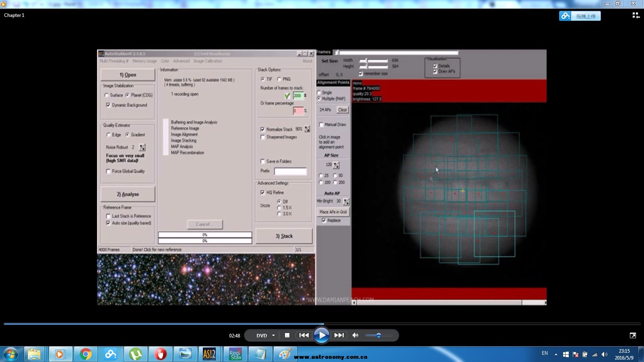The width and height of the screenshot is (644, 362).
Task: Adjust Noise Robust spinner
Action: point(142,147)
